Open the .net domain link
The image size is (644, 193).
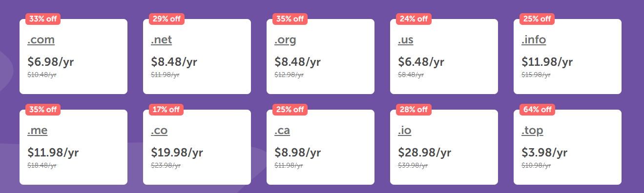(162, 40)
